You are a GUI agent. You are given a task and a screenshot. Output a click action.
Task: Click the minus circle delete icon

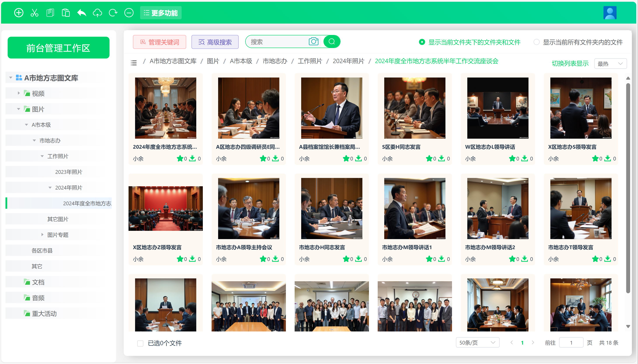pyautogui.click(x=129, y=13)
